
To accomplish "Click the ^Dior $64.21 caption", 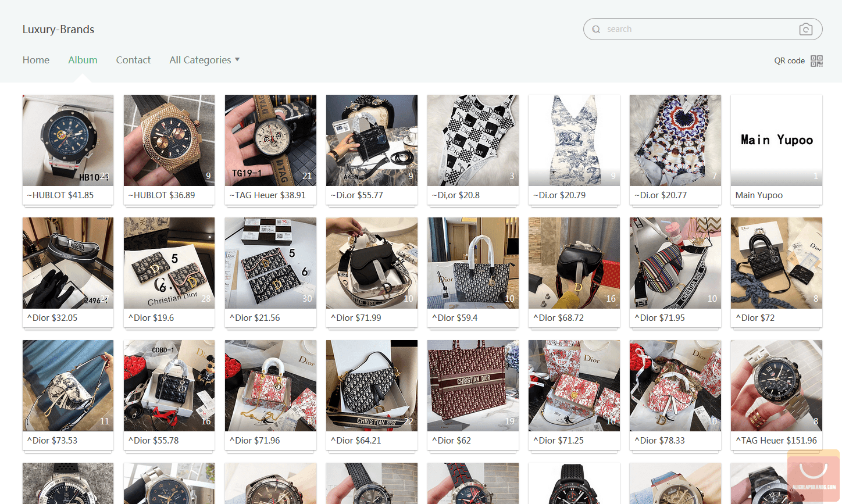I will pyautogui.click(x=356, y=441).
